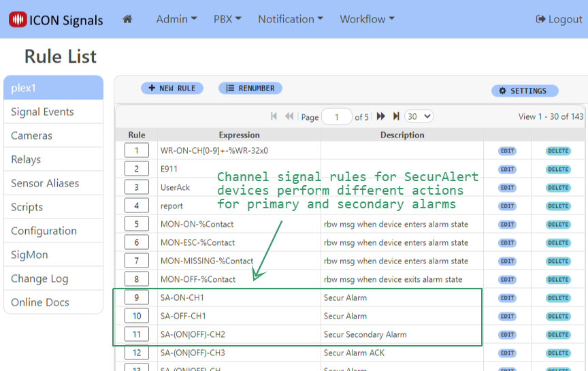Jump to the first page of rules
Image resolution: width=588 pixels, height=371 pixels.
274,116
